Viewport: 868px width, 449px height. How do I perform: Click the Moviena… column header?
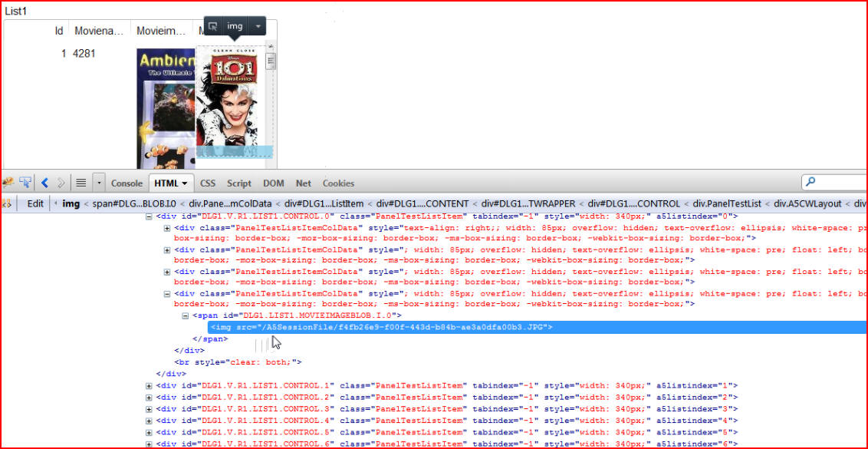pyautogui.click(x=99, y=31)
